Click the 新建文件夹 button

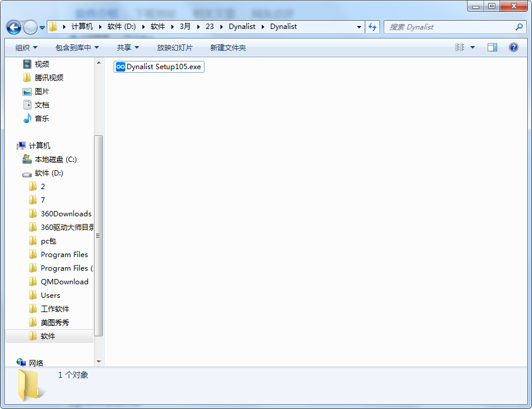click(x=228, y=47)
